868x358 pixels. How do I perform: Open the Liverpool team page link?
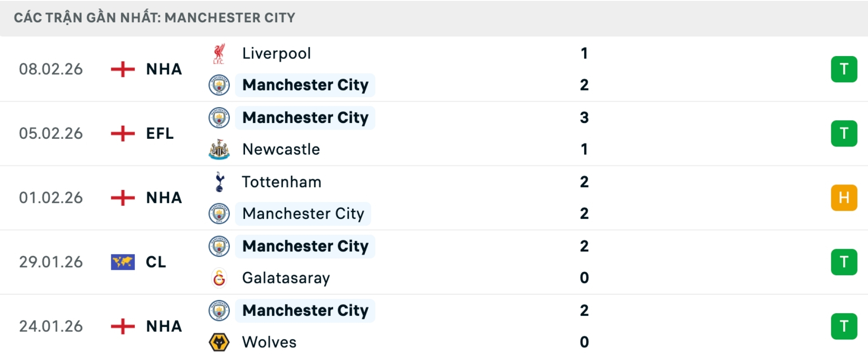(x=276, y=53)
